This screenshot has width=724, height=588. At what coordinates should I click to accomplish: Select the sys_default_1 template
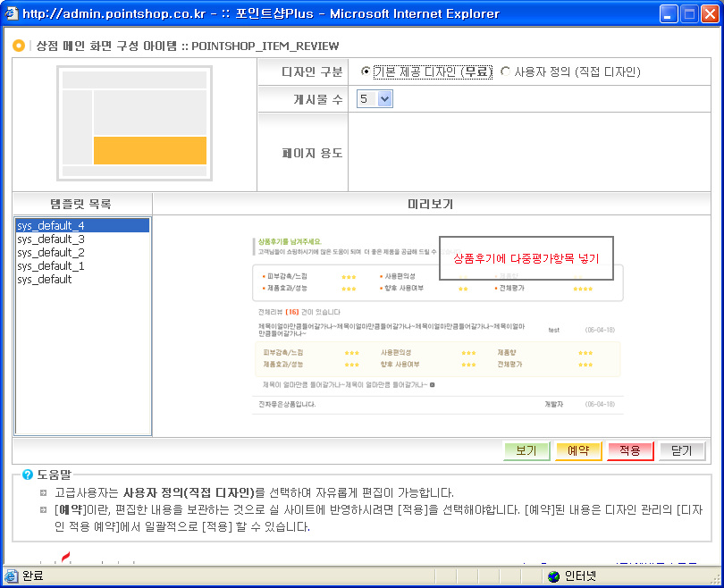(x=51, y=266)
